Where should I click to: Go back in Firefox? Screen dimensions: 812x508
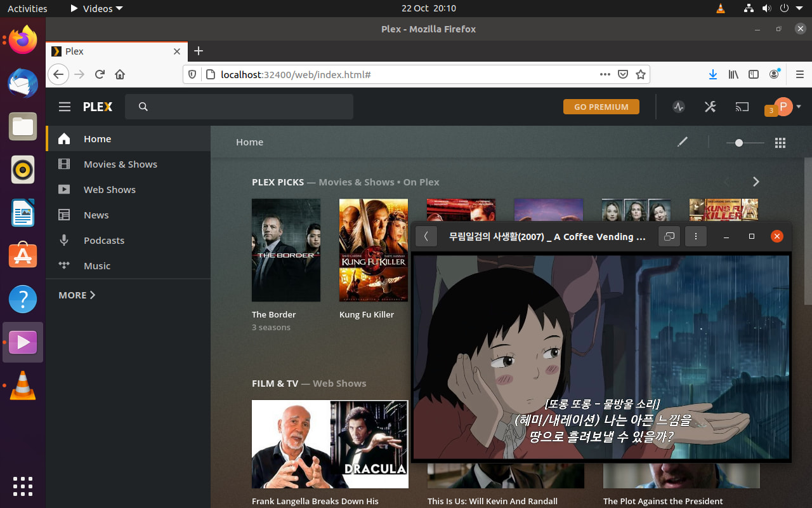[58, 74]
